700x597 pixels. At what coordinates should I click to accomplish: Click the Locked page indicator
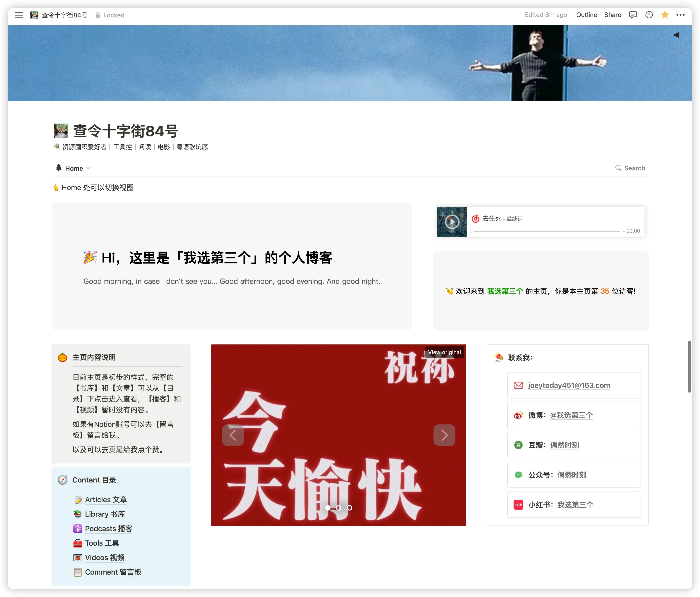coord(110,15)
